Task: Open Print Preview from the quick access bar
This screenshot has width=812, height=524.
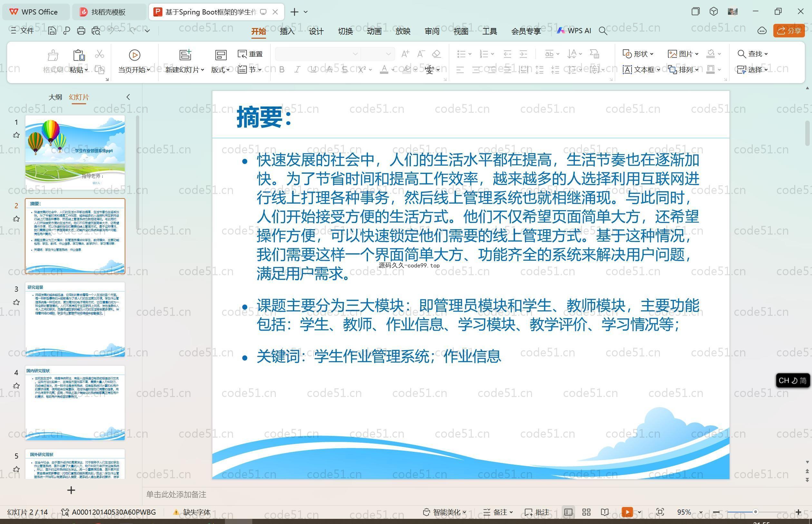Action: [x=96, y=31]
